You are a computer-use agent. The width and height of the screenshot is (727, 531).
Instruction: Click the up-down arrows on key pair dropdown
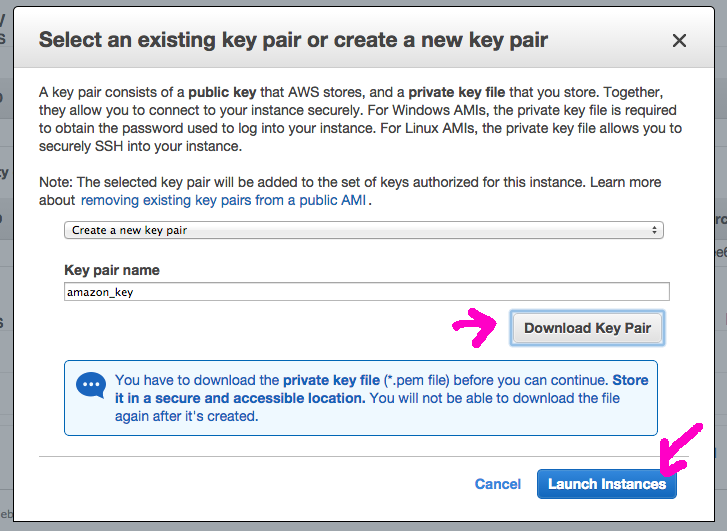point(654,230)
